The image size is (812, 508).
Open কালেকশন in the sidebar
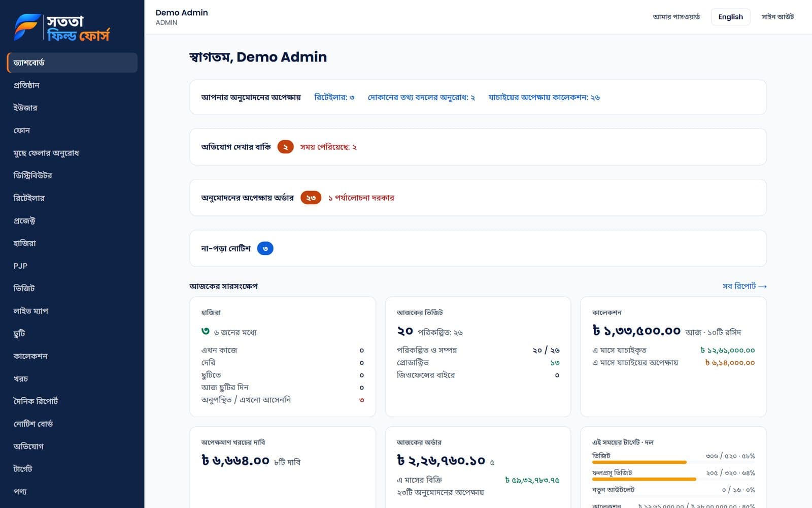[x=72, y=356]
